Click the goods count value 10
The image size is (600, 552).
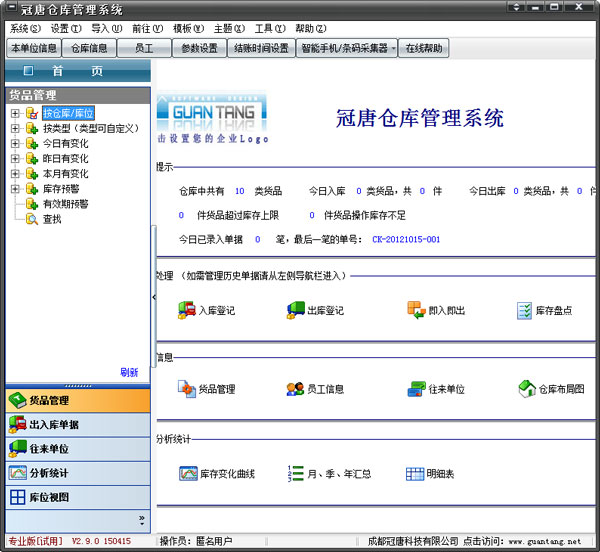[x=240, y=191]
